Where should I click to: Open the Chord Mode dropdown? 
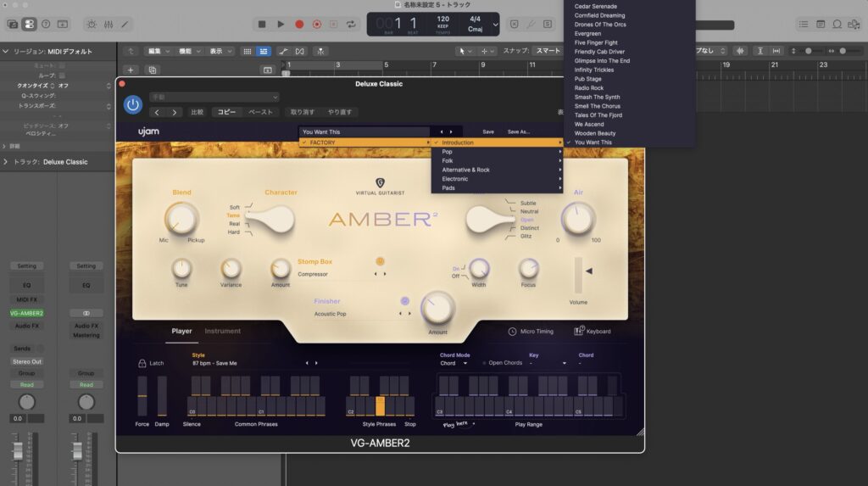(454, 364)
